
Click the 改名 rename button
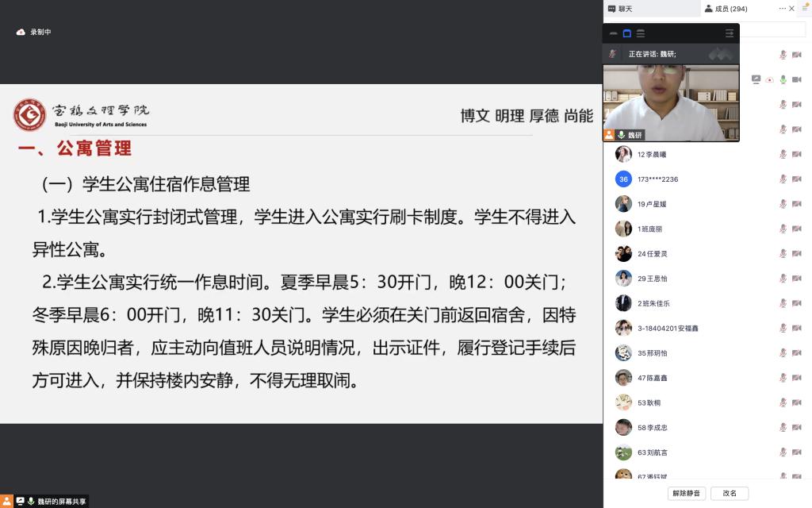click(730, 493)
